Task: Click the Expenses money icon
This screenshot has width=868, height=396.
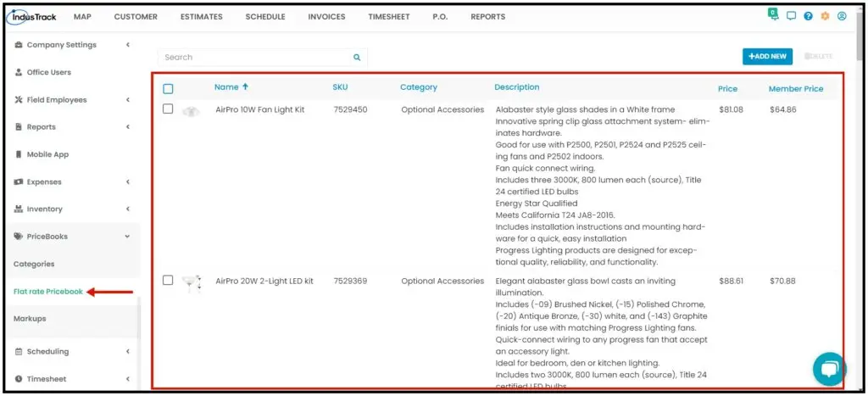Action: [19, 181]
